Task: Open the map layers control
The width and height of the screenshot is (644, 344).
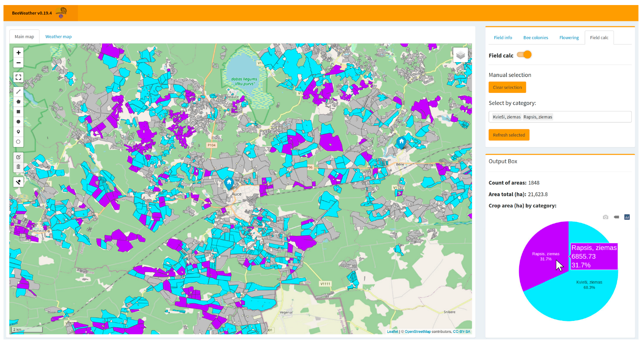Action: [x=460, y=55]
